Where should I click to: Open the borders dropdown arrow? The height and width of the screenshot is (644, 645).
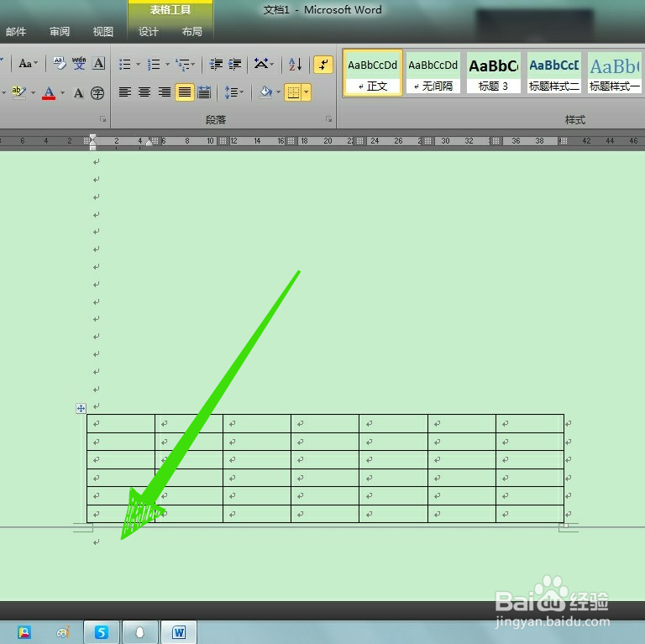tap(307, 92)
